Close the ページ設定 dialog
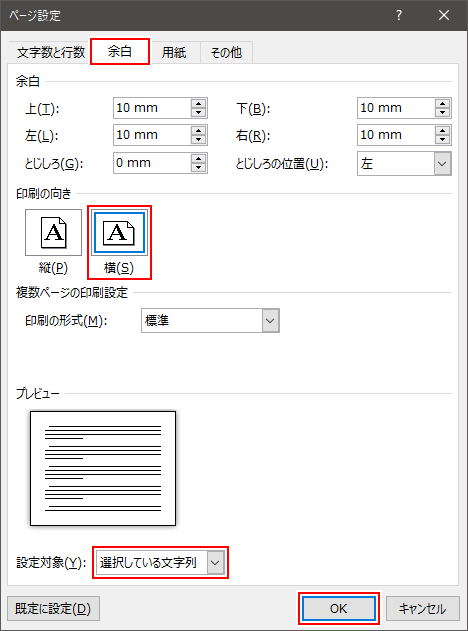468x631 pixels. tap(444, 15)
